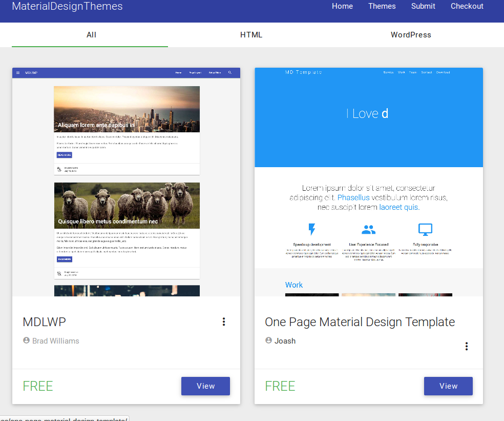The image size is (504, 421).
Task: Click the 'laoreet quis.' link text in the preview
Action: 399,207
